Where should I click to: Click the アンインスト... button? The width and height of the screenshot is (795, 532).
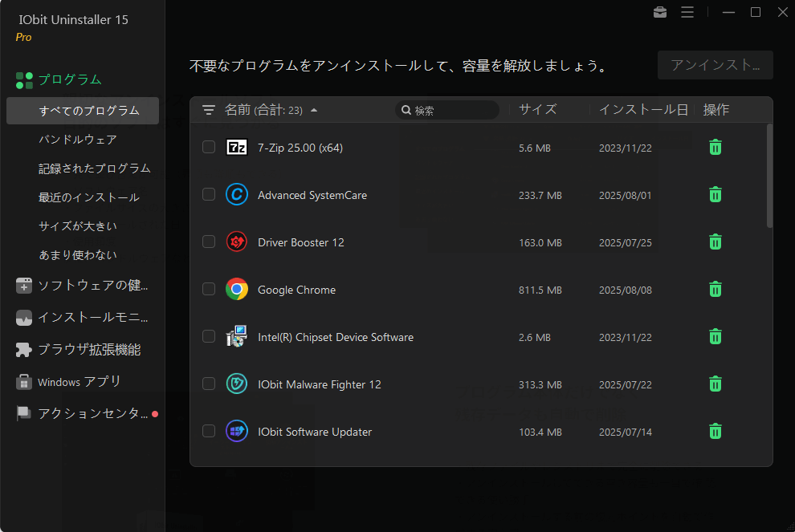pyautogui.click(x=715, y=65)
